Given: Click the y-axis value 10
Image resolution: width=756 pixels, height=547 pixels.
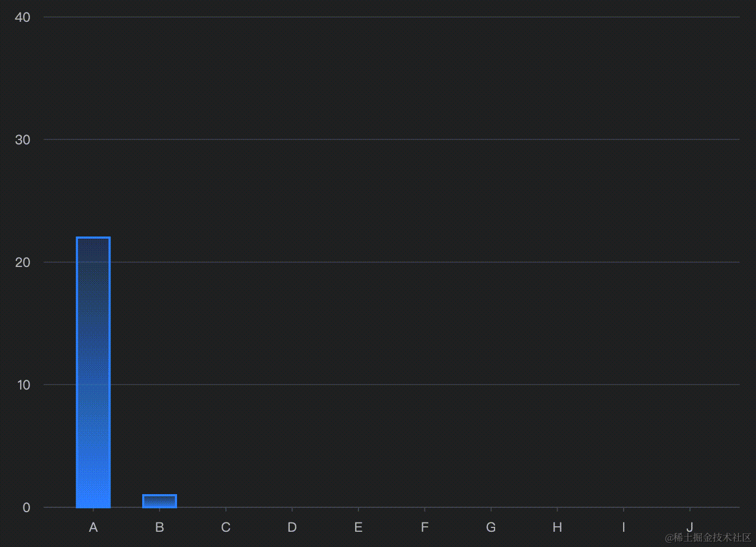Looking at the screenshot, I should coord(23,385).
